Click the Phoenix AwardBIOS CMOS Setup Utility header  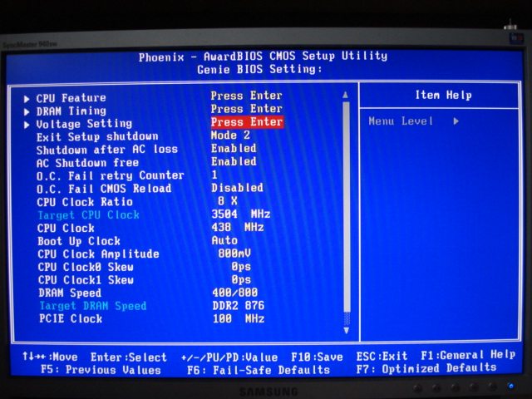(263, 57)
